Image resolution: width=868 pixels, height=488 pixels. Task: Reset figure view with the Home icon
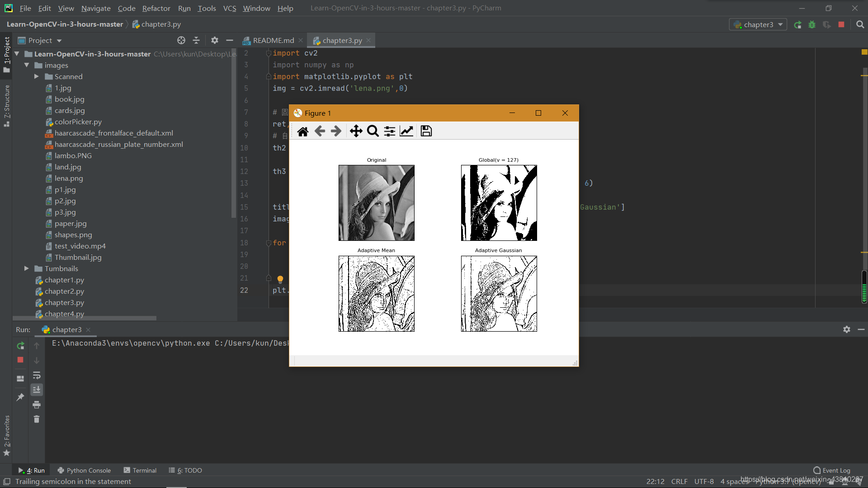(x=303, y=131)
